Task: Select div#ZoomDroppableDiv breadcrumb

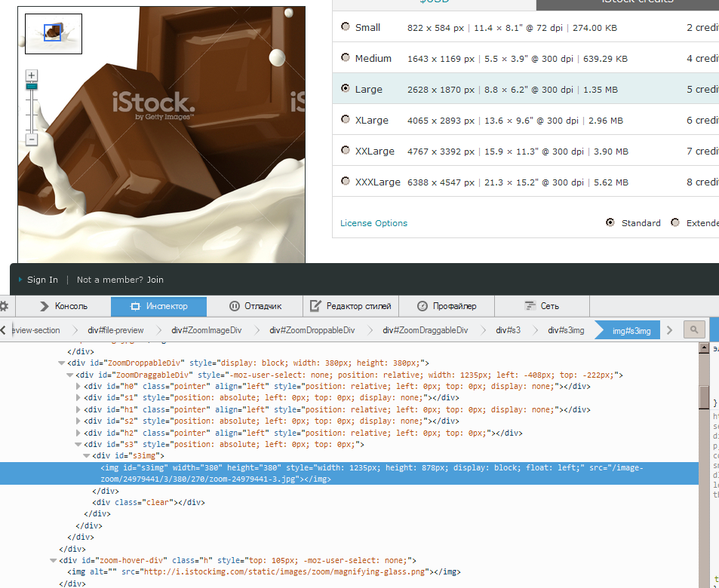Action: click(x=312, y=330)
